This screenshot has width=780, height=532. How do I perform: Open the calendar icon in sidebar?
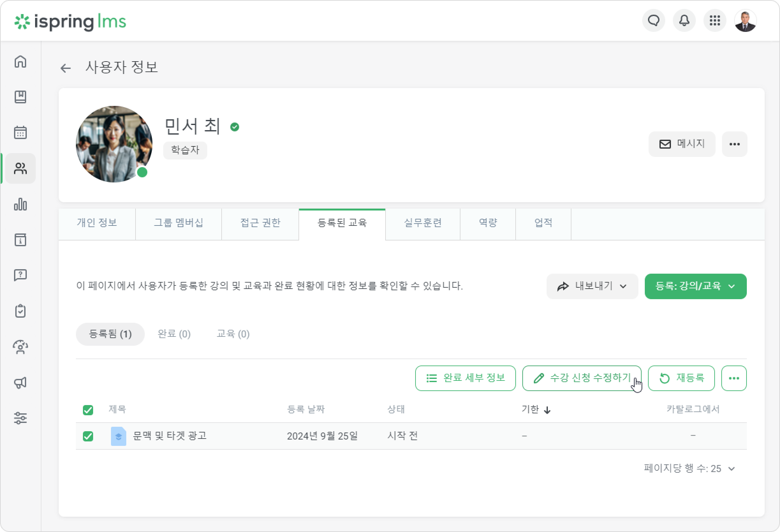(20, 133)
